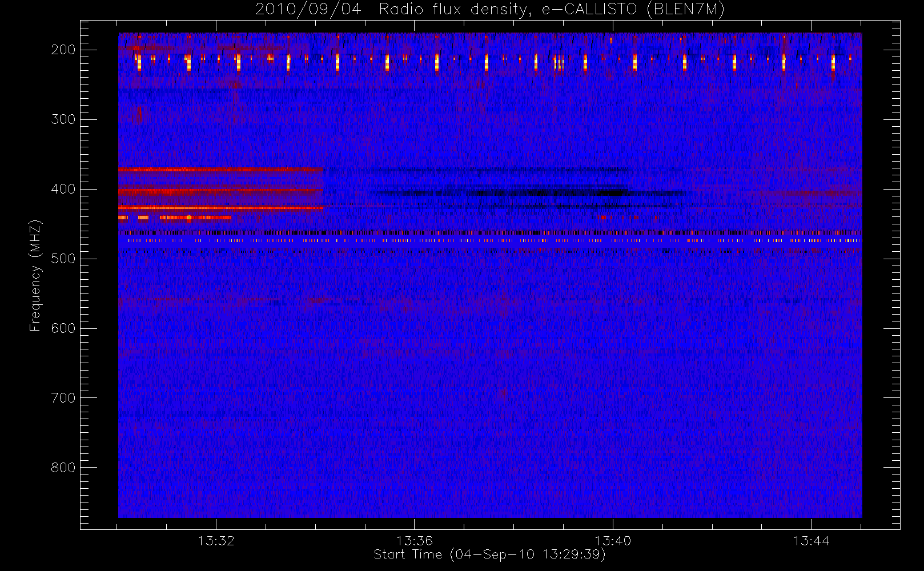Click the 13:40 time tick label
This screenshot has width=924, height=571.
tap(613, 541)
